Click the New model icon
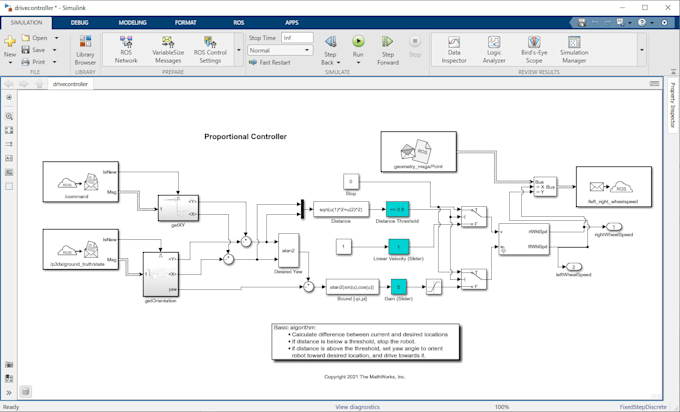This screenshot has width=680, height=412. point(10,42)
